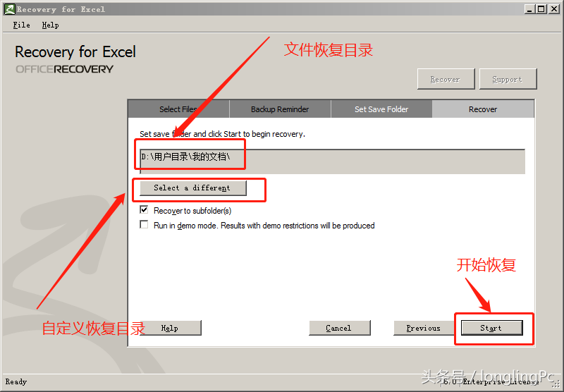Click the 'Set save folder and click Start' instruction
This screenshot has width=564, height=392.
222,134
